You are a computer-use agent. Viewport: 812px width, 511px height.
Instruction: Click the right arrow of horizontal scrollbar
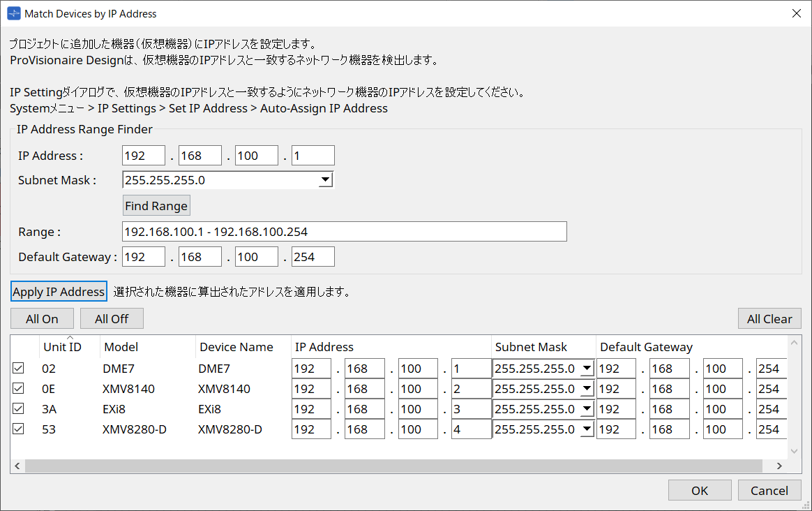tap(779, 466)
